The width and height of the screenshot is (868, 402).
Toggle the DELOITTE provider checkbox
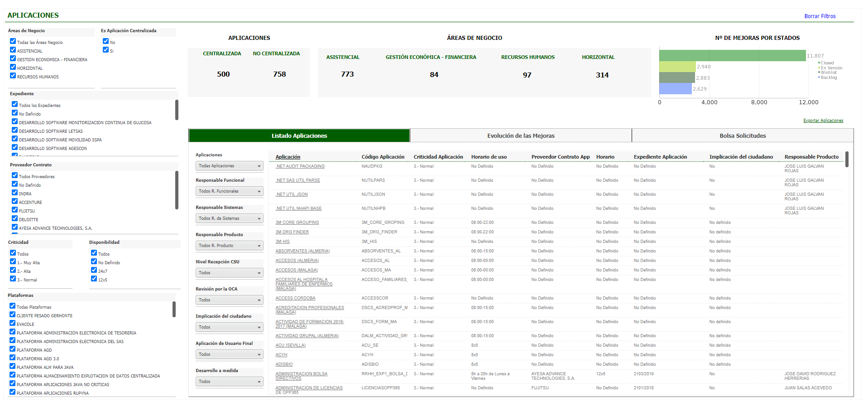tap(14, 218)
